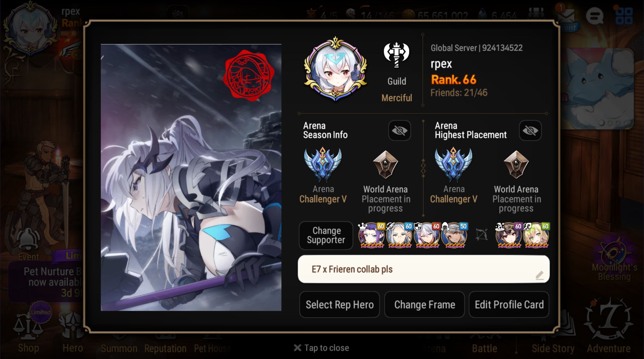This screenshot has height=359, width=644.
Task: Click the highest placement World Arena badge
Action: (x=516, y=165)
